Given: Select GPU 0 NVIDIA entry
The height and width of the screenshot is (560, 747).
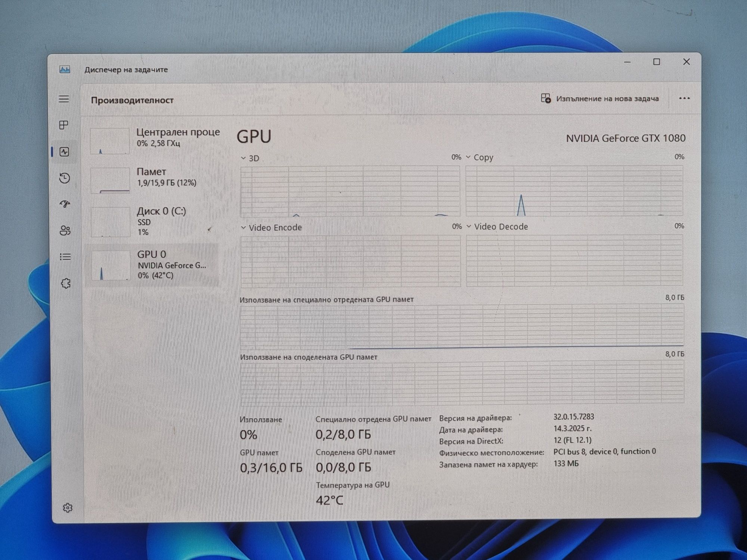Looking at the screenshot, I should pyautogui.click(x=153, y=265).
